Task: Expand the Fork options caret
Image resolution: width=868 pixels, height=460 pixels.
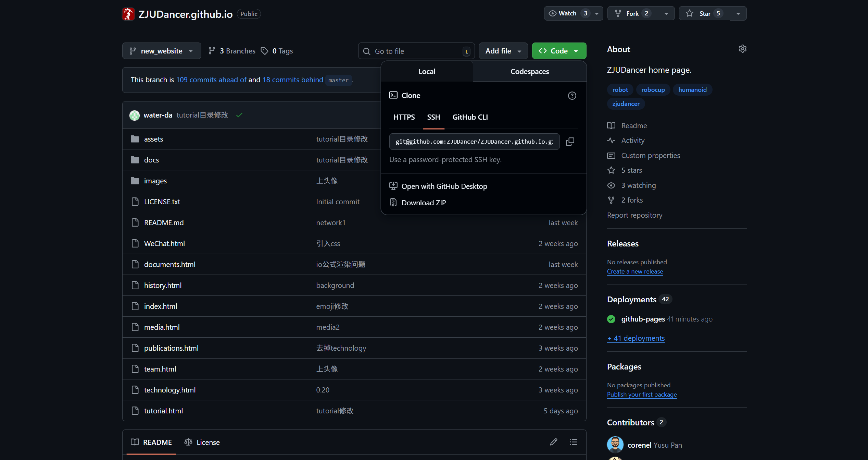Action: 666,13
